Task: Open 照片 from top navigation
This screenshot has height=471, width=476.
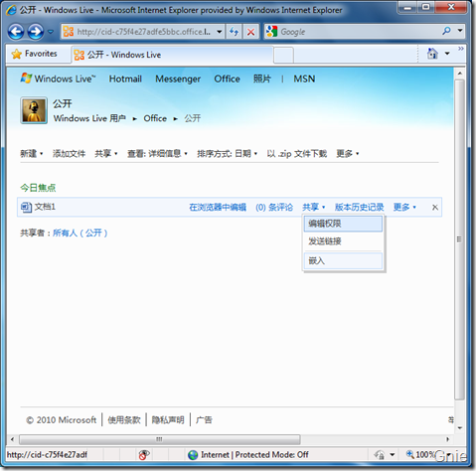Action: [262, 78]
